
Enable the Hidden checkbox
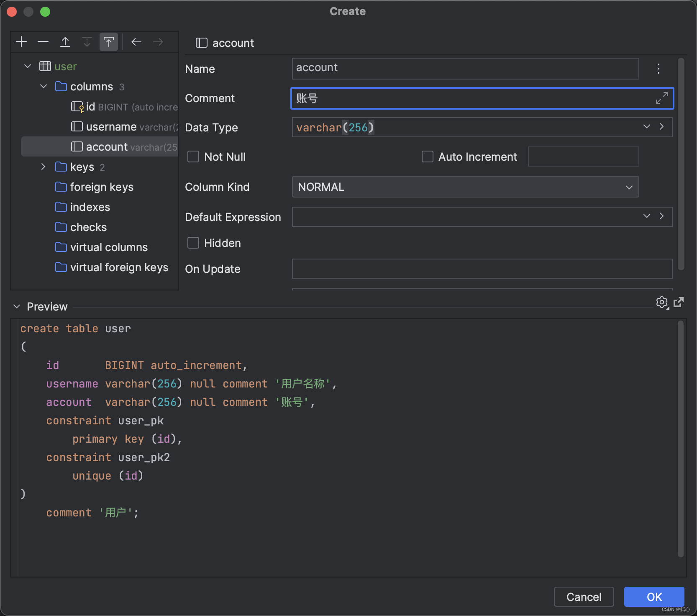tap(193, 243)
